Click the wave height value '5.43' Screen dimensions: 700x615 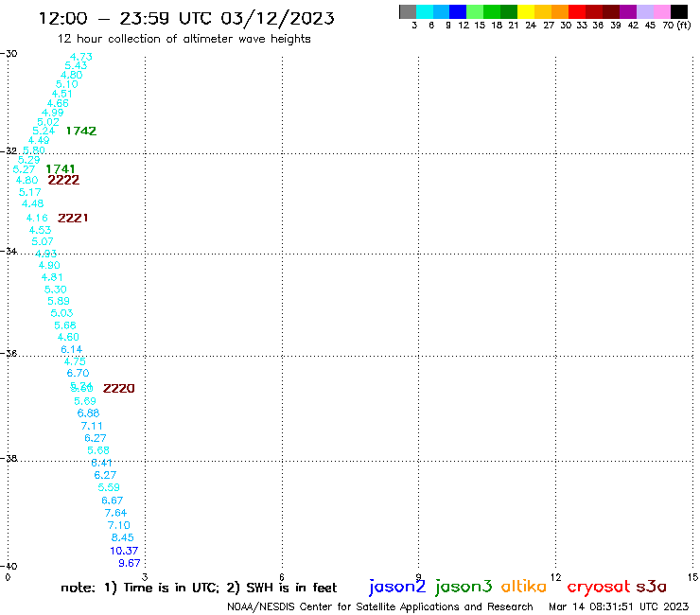[x=76, y=65]
